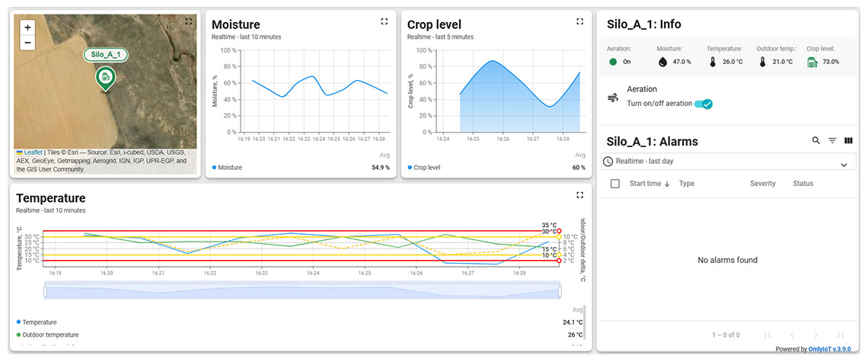Zoom out on the map
Screen dimensions: 868x362
tap(28, 43)
